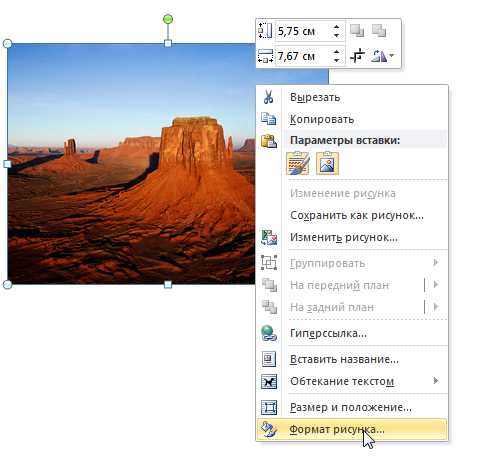Screen dimensions: 478x457
Task: Click the Rotate icon in mini toolbar
Action: (x=379, y=56)
